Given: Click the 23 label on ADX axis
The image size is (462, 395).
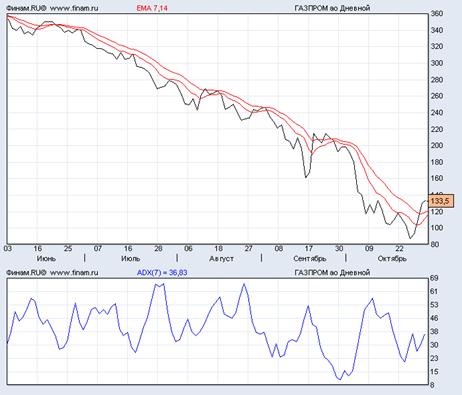Looking at the screenshot, I should click(434, 359).
